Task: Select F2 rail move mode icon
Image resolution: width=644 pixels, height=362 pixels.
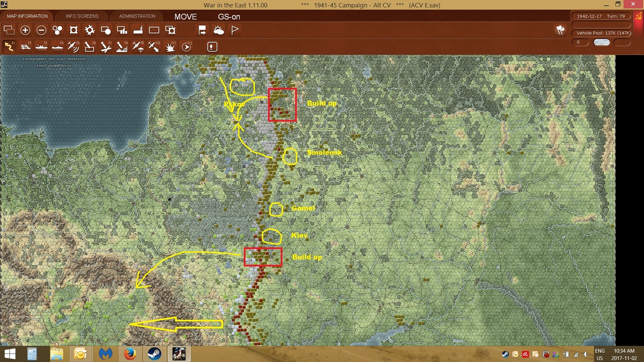Action: click(x=25, y=46)
